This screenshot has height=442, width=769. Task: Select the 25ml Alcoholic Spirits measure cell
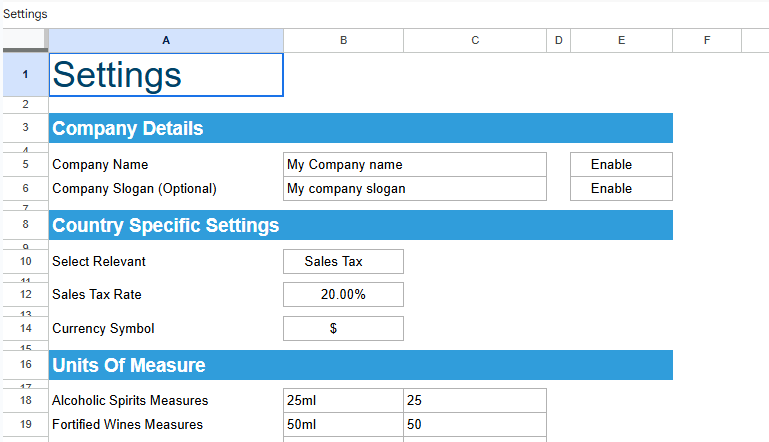point(343,401)
